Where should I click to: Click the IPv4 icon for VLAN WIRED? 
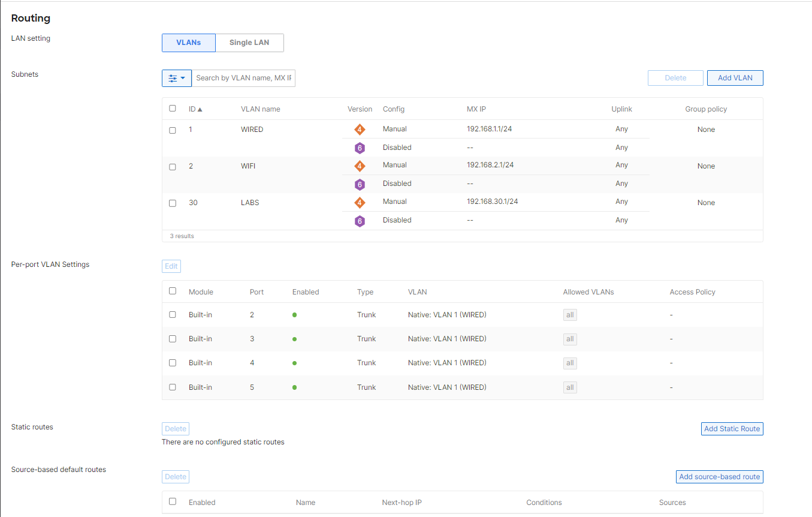click(360, 129)
